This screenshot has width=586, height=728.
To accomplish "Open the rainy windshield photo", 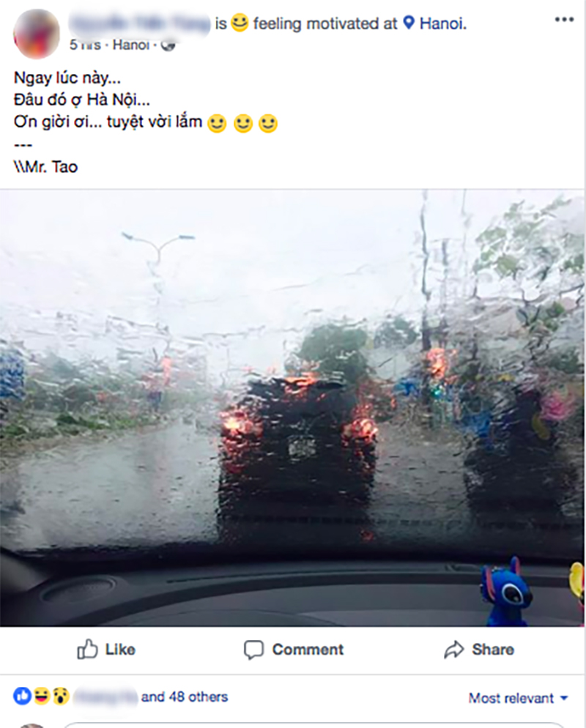I will [x=292, y=408].
